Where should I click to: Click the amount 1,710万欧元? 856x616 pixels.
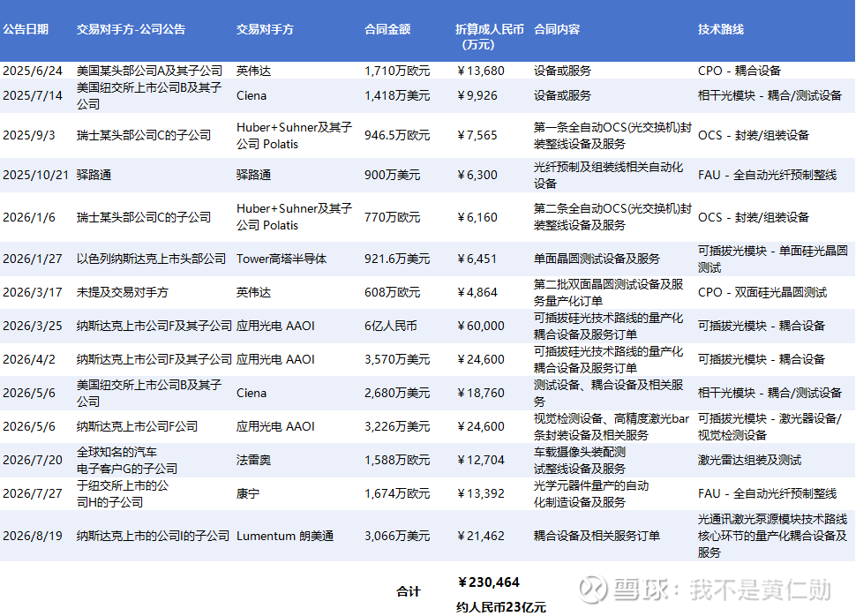(x=397, y=71)
